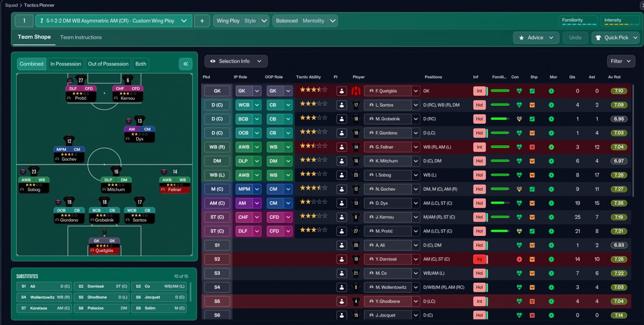Click morale icon in K. Mitchum row
644x325 pixels.
point(551,161)
